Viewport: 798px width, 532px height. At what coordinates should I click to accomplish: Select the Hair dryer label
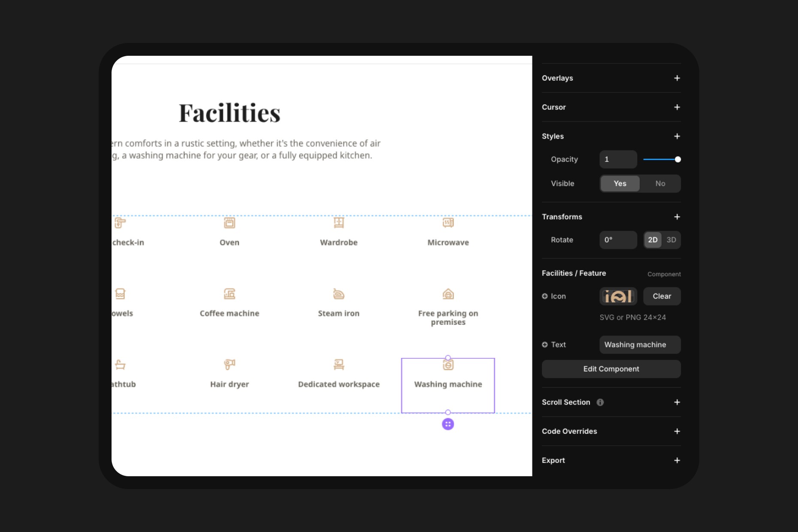(230, 384)
